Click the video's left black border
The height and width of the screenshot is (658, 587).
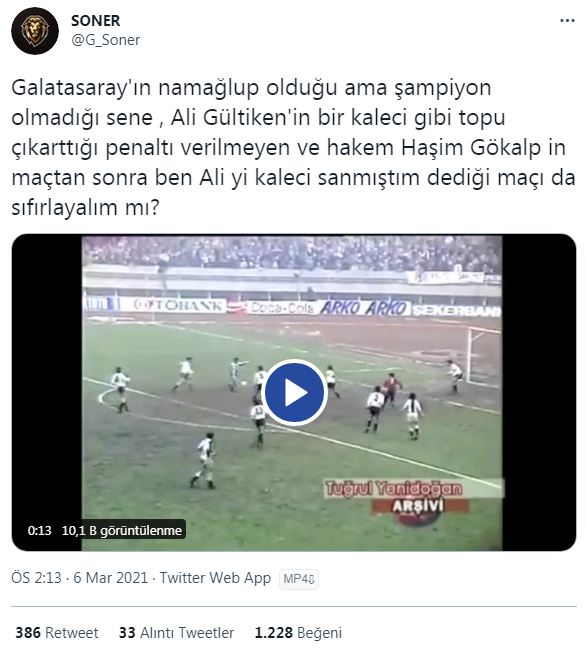(47, 393)
